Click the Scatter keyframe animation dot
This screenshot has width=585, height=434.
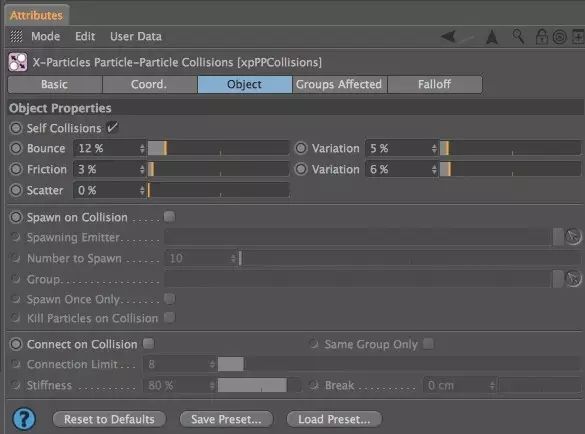pos(16,190)
